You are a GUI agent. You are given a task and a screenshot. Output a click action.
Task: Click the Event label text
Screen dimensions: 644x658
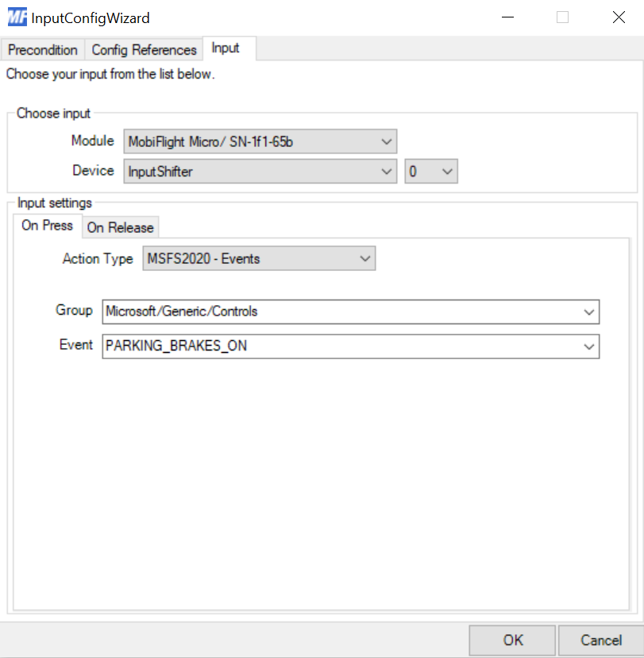click(76, 345)
